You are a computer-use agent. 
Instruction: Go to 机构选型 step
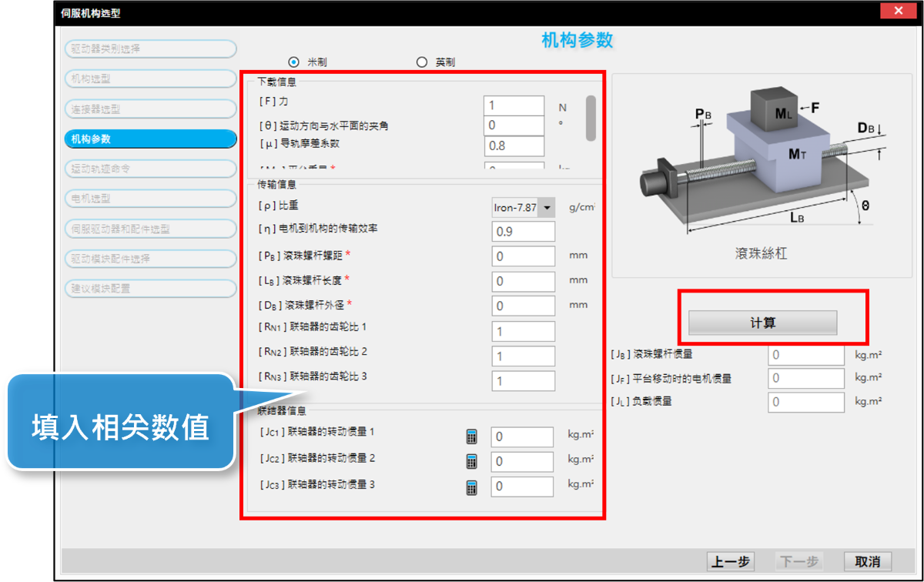point(149,79)
